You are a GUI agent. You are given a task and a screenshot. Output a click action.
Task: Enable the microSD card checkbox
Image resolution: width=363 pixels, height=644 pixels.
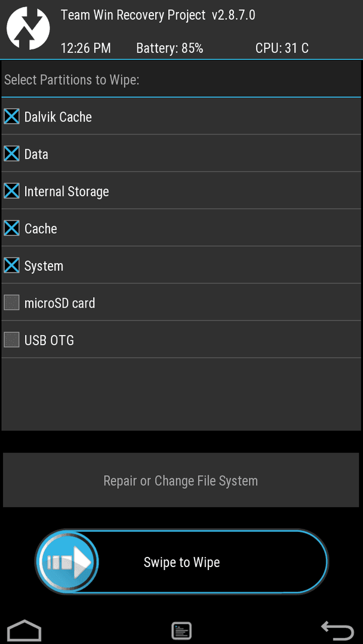click(12, 303)
